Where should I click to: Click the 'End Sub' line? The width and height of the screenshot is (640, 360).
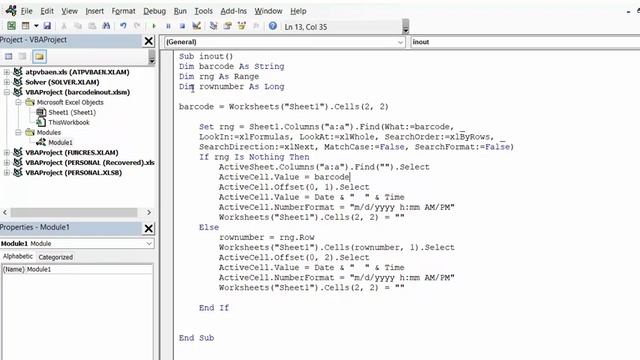196,338
